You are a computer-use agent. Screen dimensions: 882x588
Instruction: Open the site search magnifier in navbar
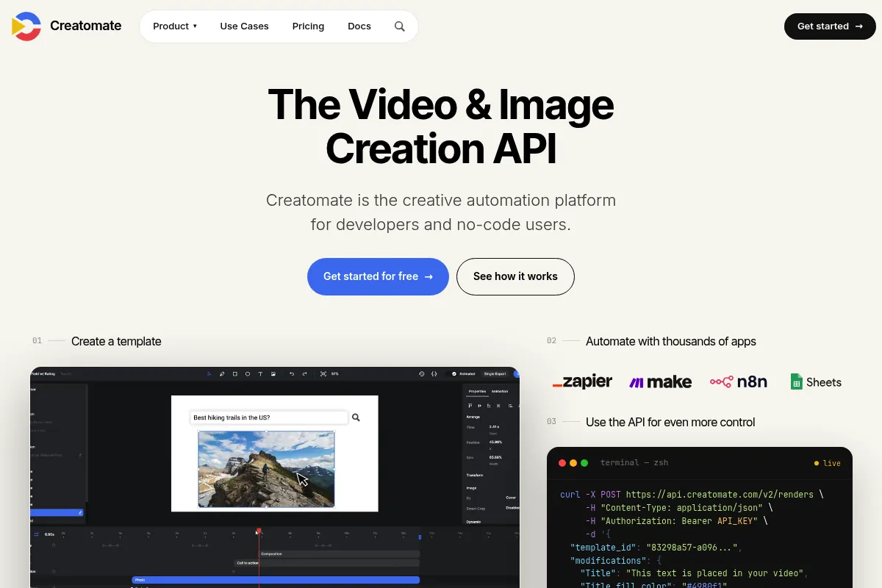(x=400, y=26)
